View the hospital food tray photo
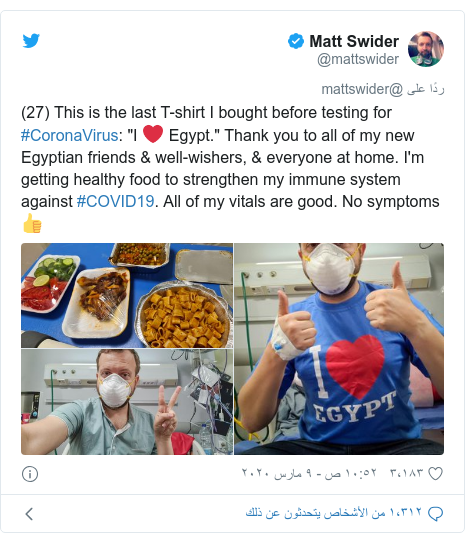 (x=127, y=295)
